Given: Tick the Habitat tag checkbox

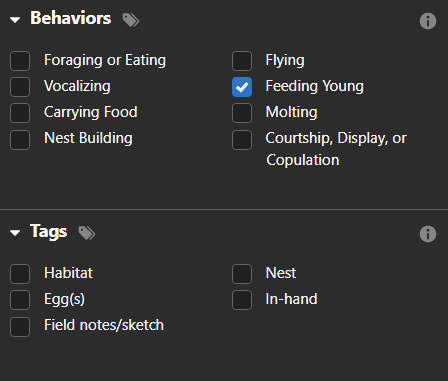Looking at the screenshot, I should pyautogui.click(x=20, y=274).
